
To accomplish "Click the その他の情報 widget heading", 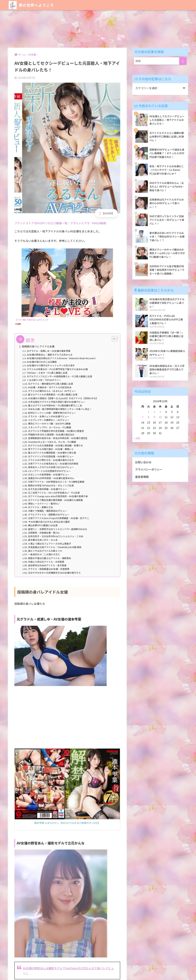I will (x=160, y=453).
